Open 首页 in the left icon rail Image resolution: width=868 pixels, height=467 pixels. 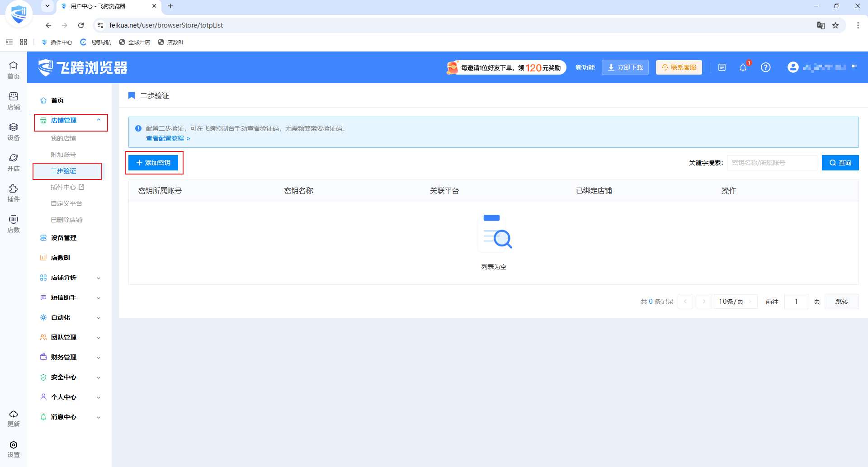(14, 70)
